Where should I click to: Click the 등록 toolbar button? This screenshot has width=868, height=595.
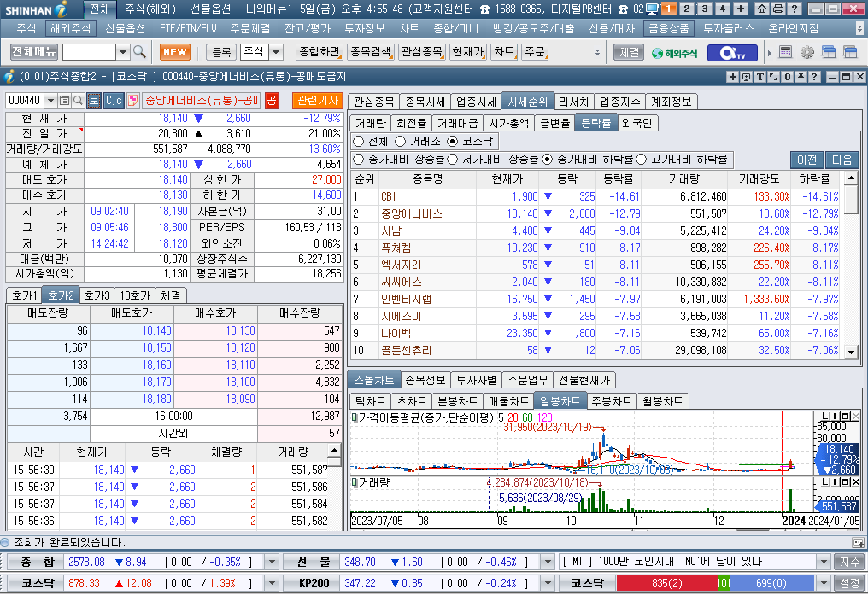click(221, 52)
